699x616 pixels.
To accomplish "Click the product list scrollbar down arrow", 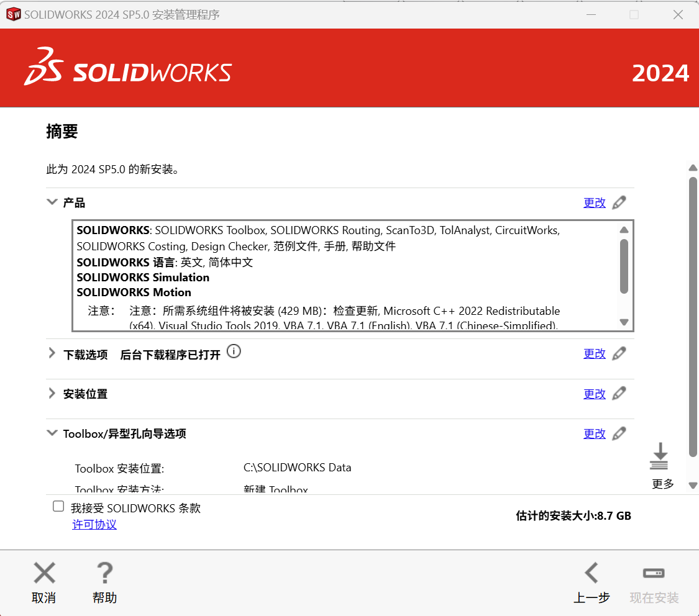I will click(624, 322).
